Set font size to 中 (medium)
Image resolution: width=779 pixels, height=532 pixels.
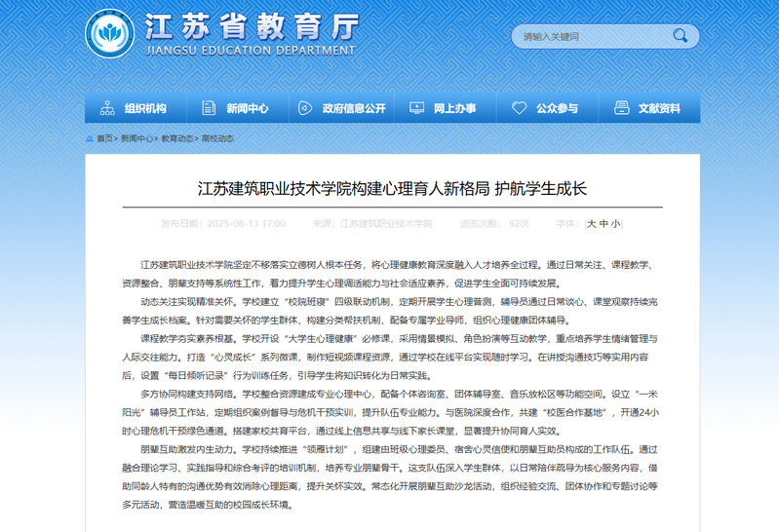tap(603, 224)
